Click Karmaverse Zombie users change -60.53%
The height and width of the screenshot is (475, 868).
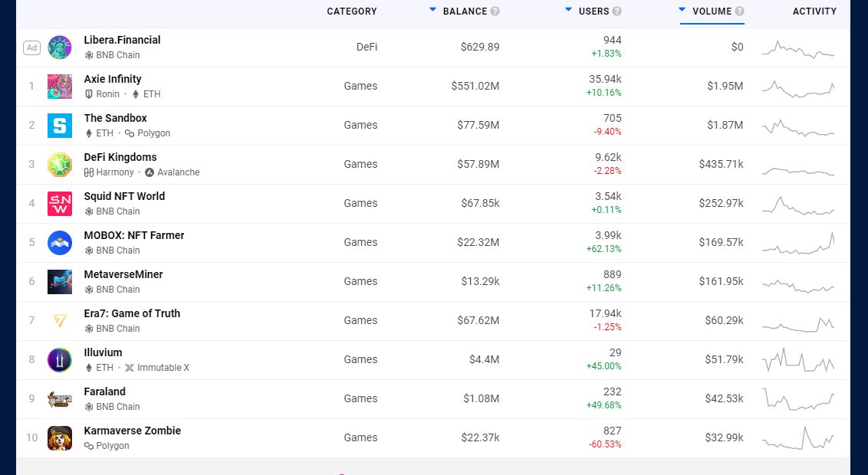[x=604, y=444]
